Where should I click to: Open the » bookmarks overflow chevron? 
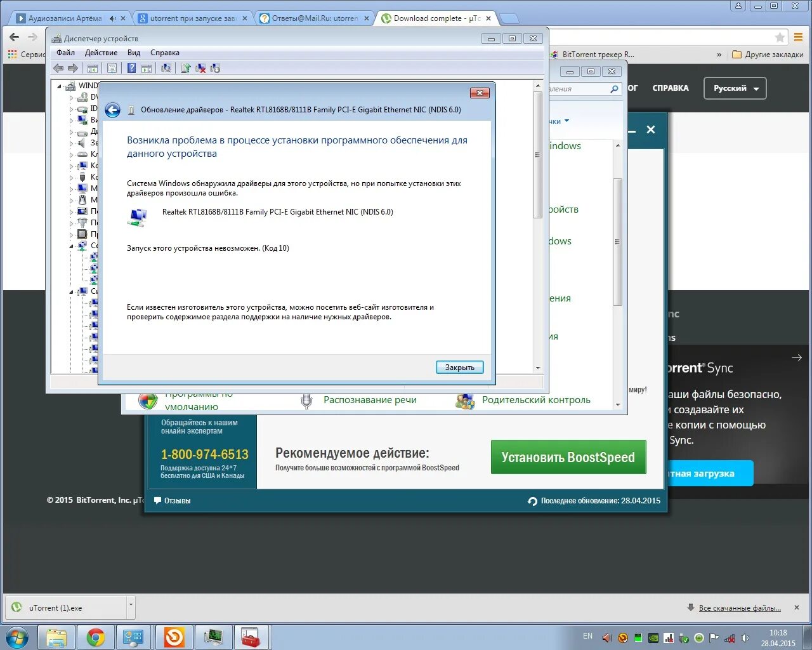(x=719, y=55)
